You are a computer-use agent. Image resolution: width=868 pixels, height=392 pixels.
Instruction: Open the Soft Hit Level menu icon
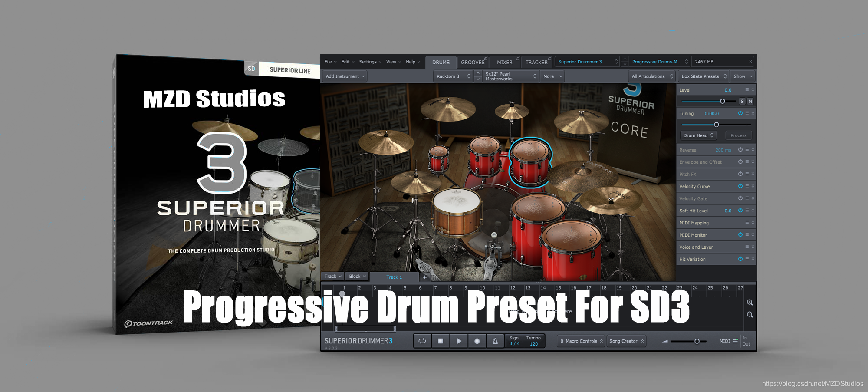[747, 211]
